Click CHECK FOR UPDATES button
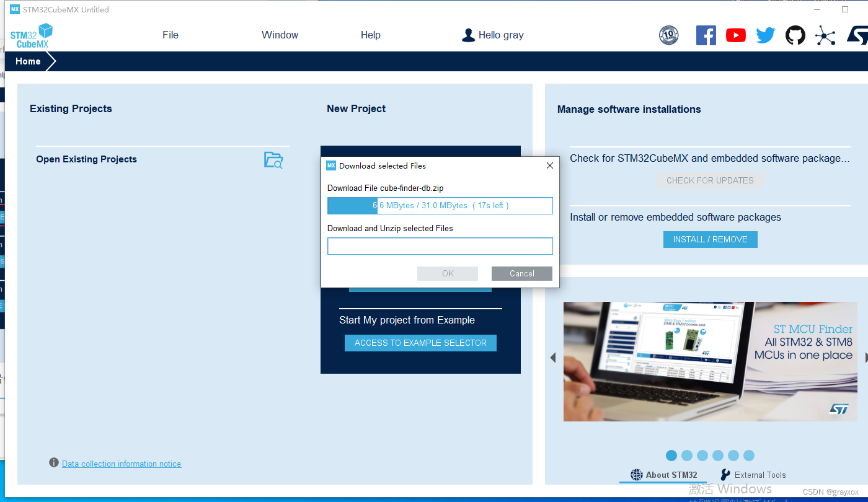This screenshot has height=502, width=868. (x=710, y=180)
